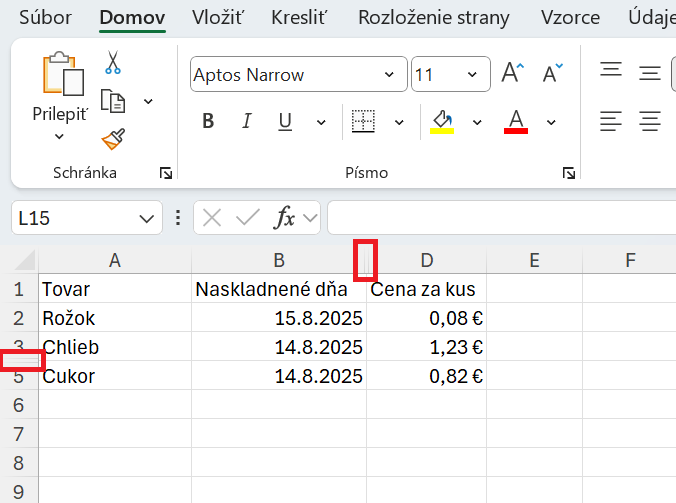Switch to the Vzorce tab
Screen dimensions: 676x503
coord(570,18)
